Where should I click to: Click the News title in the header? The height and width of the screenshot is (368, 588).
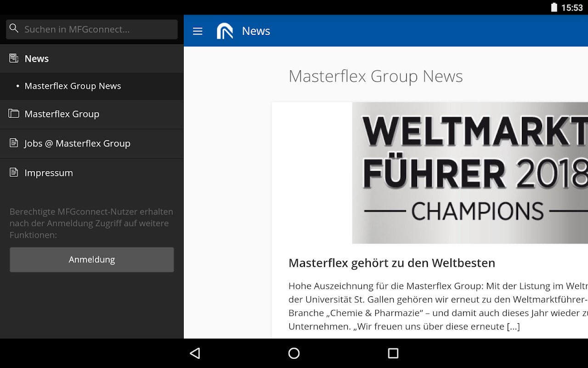click(x=256, y=31)
